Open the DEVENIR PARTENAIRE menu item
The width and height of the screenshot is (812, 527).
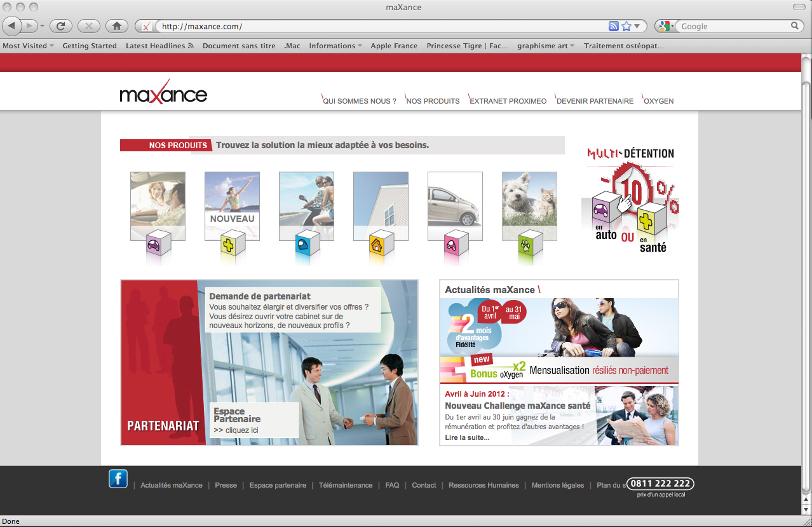point(595,101)
